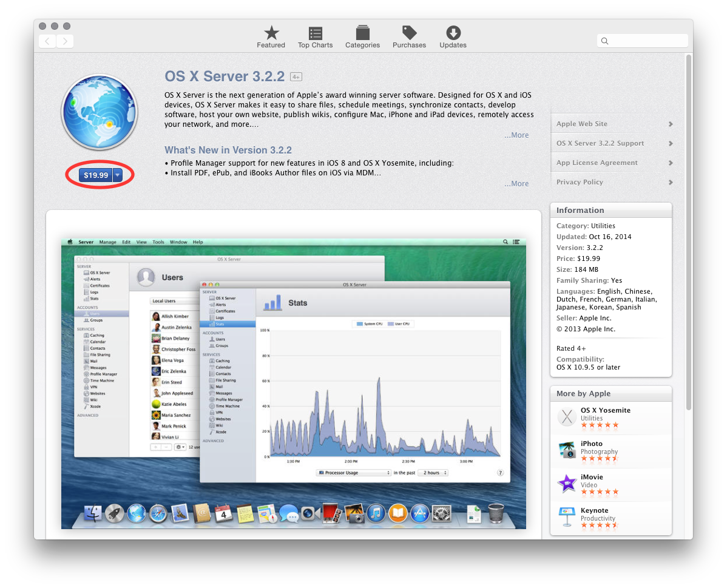Click the What's New in Version 3.2.2 heading
The width and height of the screenshot is (727, 588).
tap(228, 150)
